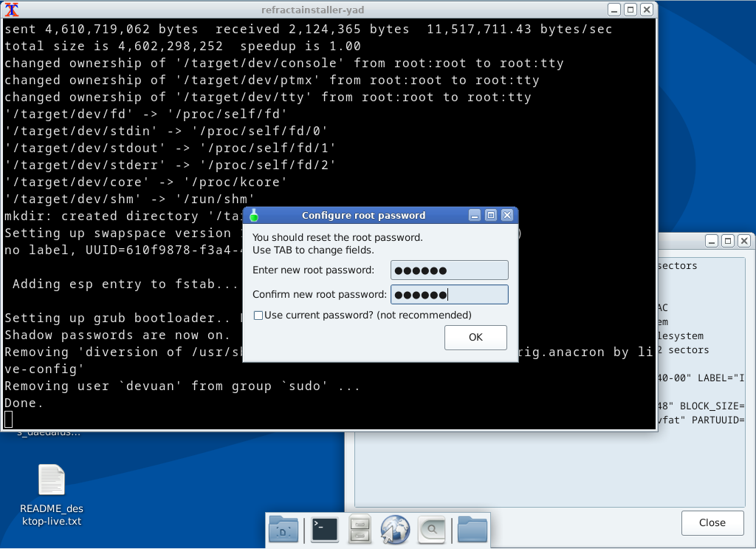Screen dimensions: 756x549
Task: Minimize the refractainstaller-yad window
Action: click(x=614, y=9)
